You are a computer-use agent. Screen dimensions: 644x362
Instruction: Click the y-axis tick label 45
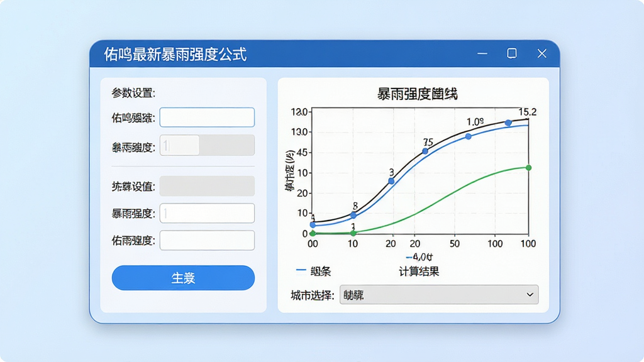[x=302, y=153]
